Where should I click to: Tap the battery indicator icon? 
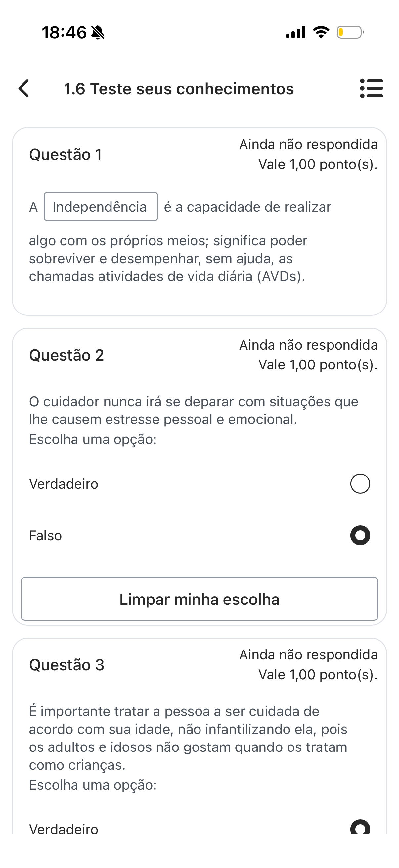350,32
